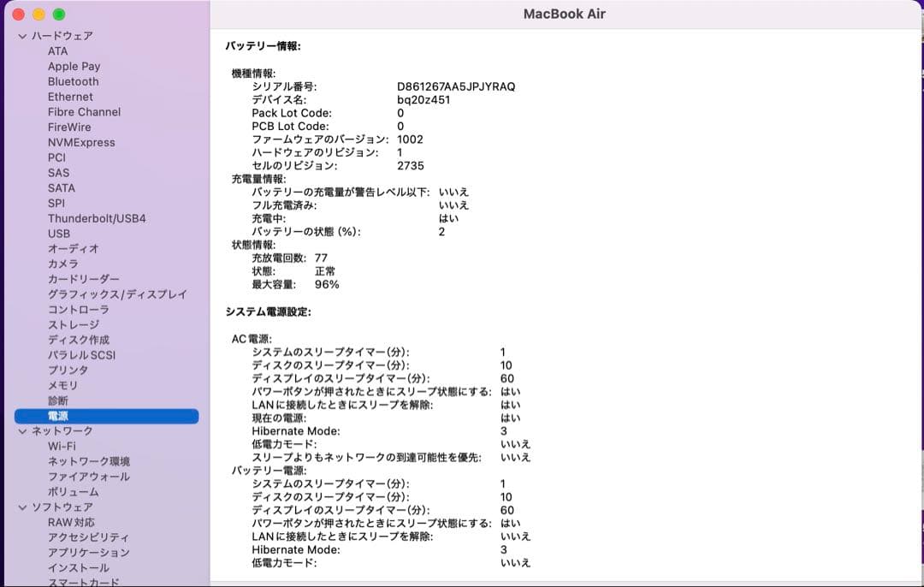Open the Apple Pay hardware information
This screenshot has width=924, height=587.
[x=74, y=66]
